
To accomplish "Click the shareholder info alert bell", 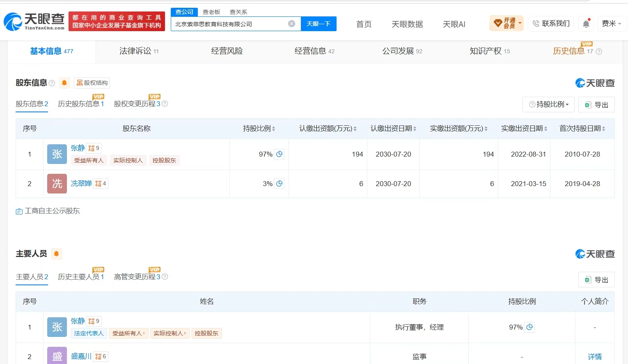I will 64,83.
